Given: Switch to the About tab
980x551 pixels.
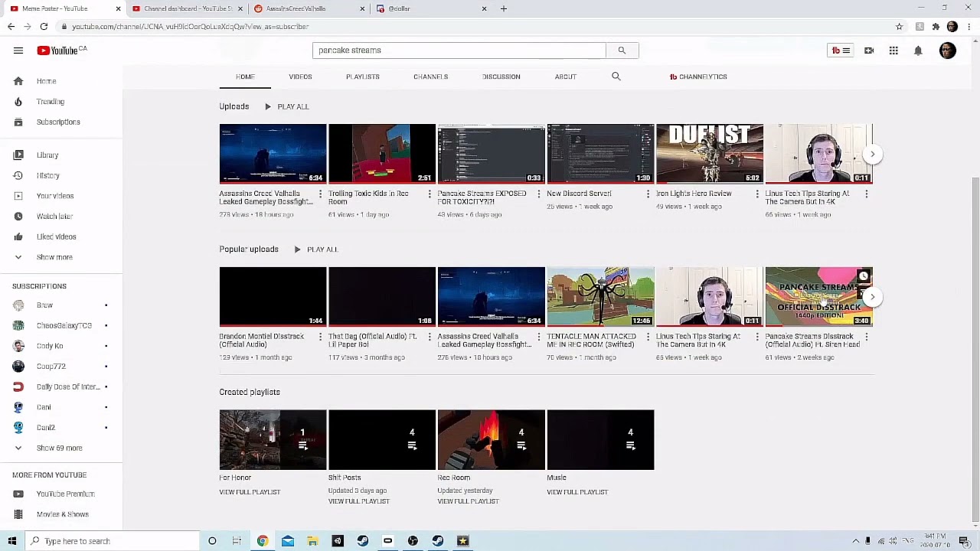Looking at the screenshot, I should [565, 77].
